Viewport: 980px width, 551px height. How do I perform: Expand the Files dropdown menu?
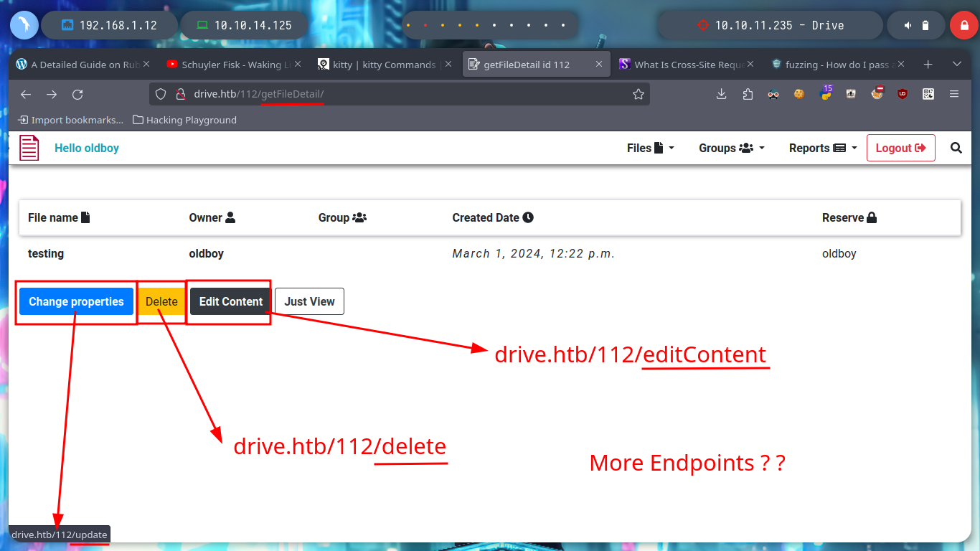(650, 148)
